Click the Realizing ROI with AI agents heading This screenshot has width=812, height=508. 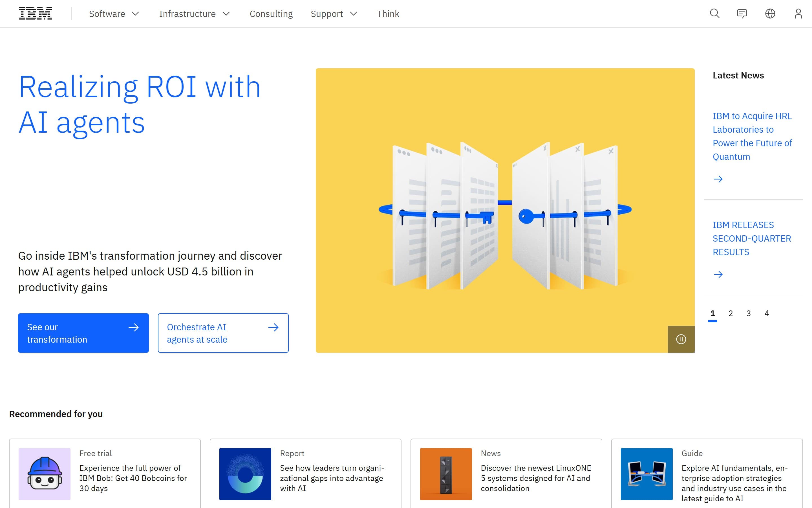pos(140,104)
